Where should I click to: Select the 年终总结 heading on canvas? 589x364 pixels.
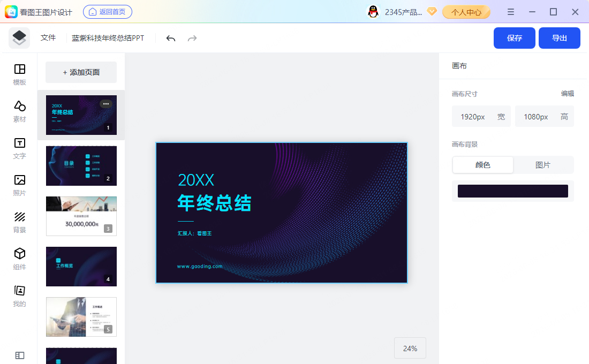point(215,203)
